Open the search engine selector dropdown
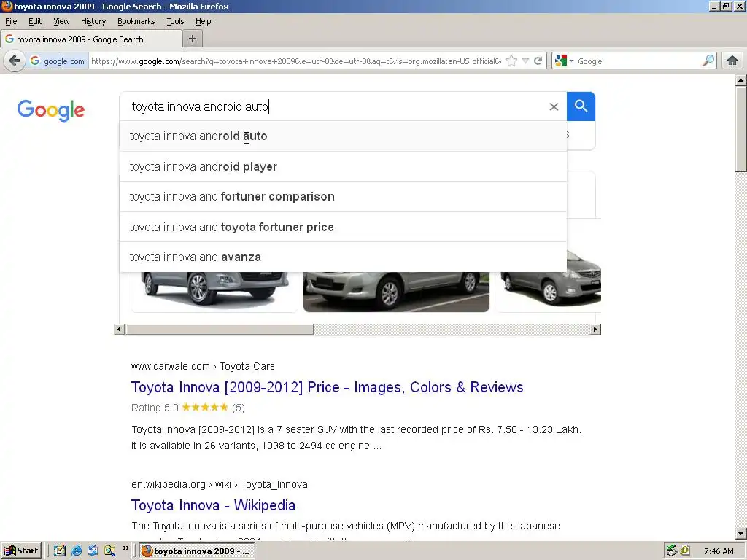Image resolution: width=747 pixels, height=560 pixels. tap(564, 61)
